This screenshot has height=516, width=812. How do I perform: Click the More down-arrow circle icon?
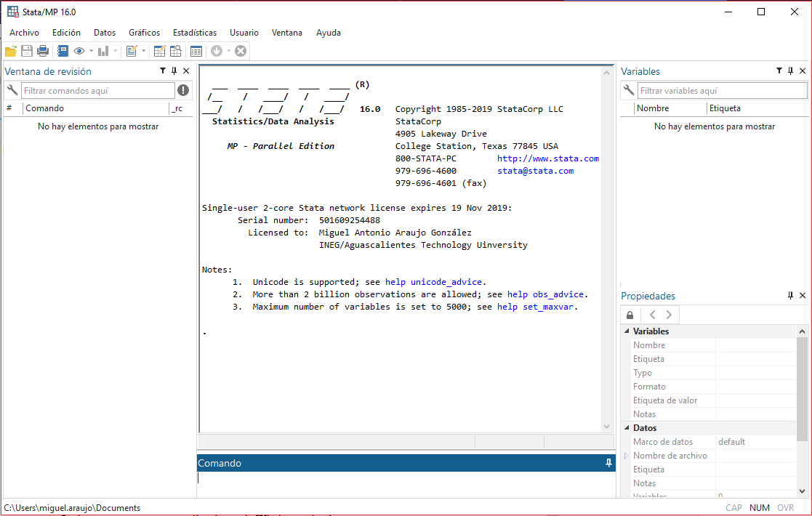(217, 51)
